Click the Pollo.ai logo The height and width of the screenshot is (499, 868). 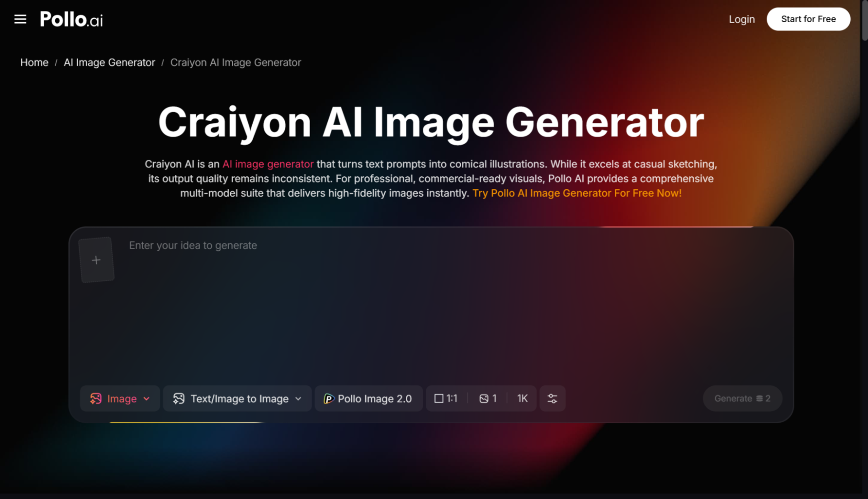click(71, 19)
